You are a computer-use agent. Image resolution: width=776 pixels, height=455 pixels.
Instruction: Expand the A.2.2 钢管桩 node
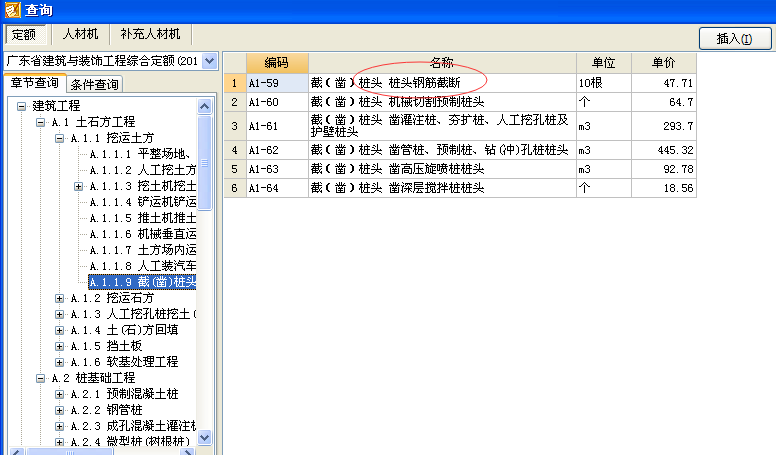coord(59,410)
